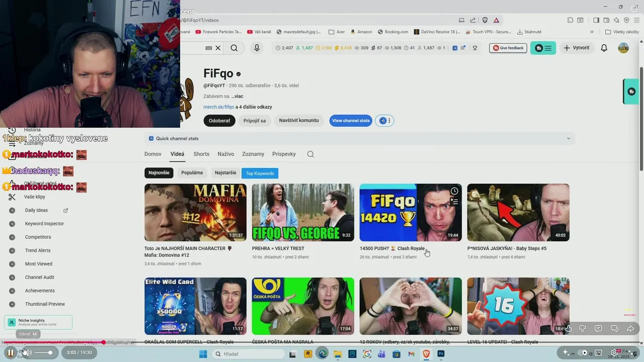The height and width of the screenshot is (362, 644).
Task: Open the Acer bookmarks folder
Action: click(337, 32)
